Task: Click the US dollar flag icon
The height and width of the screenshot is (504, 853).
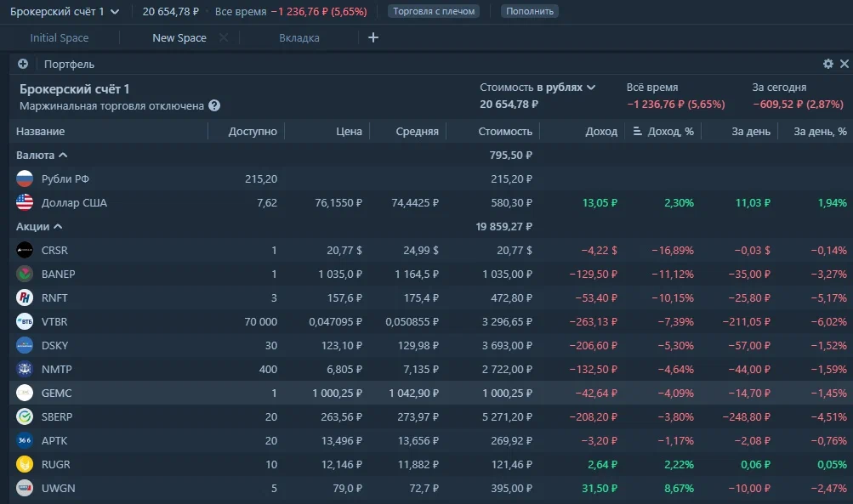Action: [25, 202]
